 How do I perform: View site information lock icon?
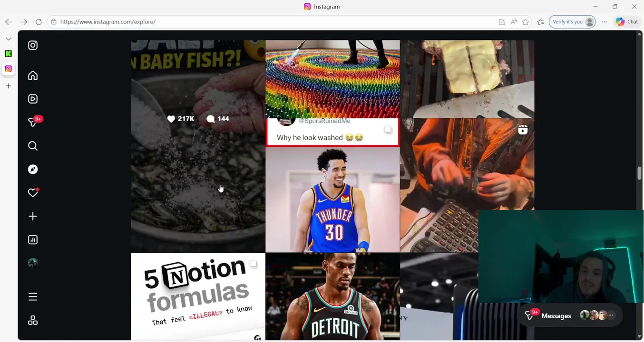pyautogui.click(x=54, y=22)
